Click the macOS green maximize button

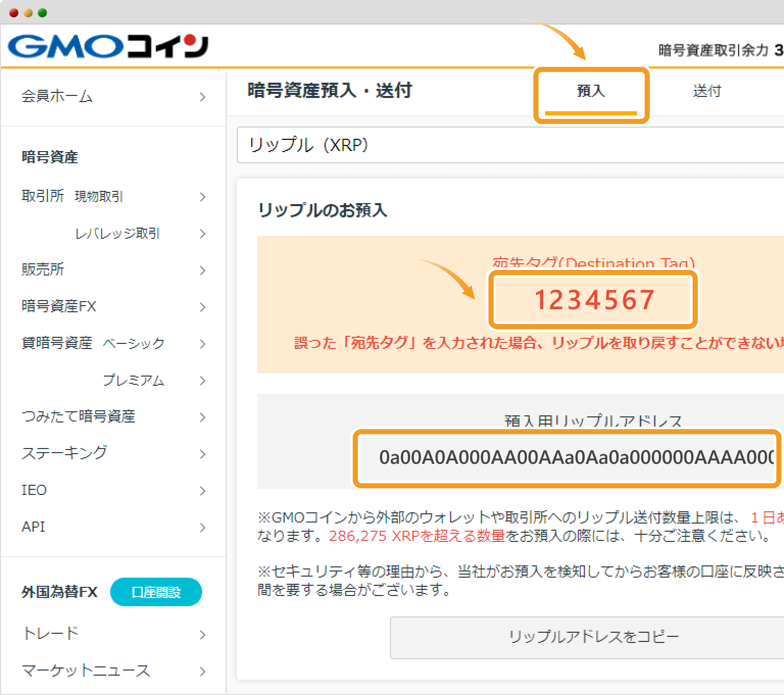[x=42, y=13]
